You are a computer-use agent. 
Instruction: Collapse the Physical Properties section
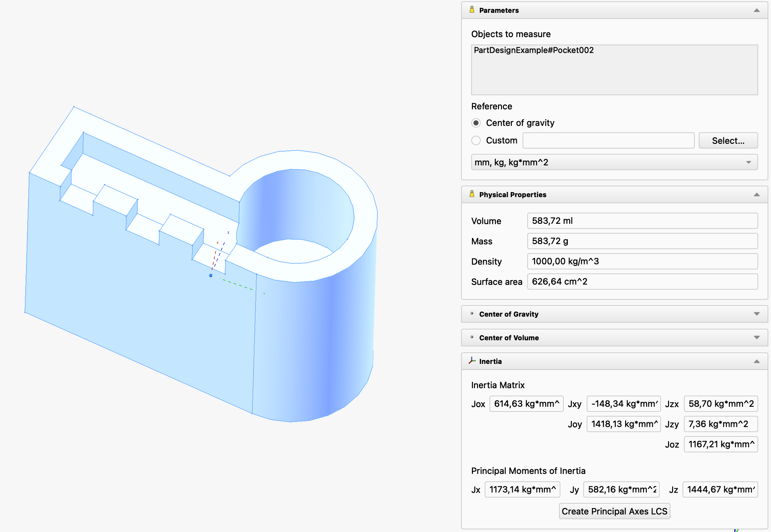[756, 195]
